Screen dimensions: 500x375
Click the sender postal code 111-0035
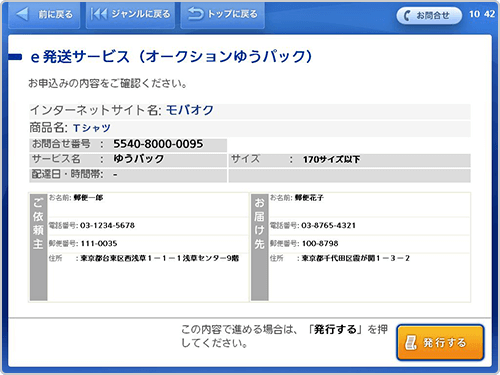tap(99, 244)
